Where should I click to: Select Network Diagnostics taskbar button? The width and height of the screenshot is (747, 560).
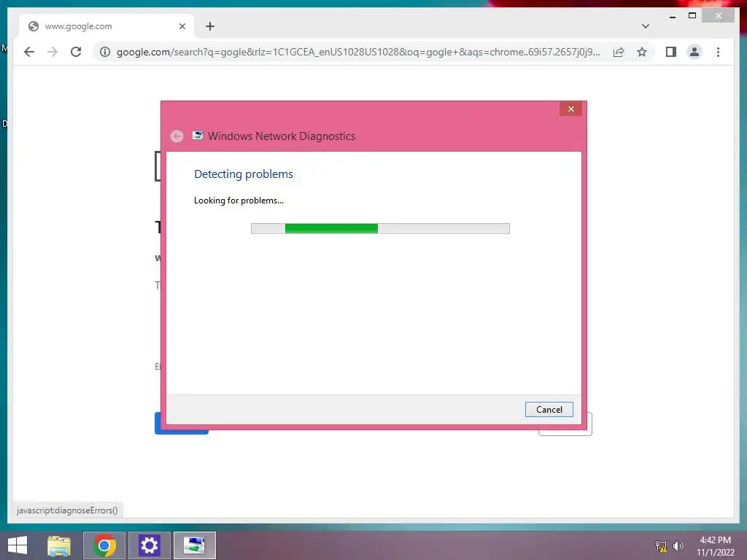click(194, 545)
